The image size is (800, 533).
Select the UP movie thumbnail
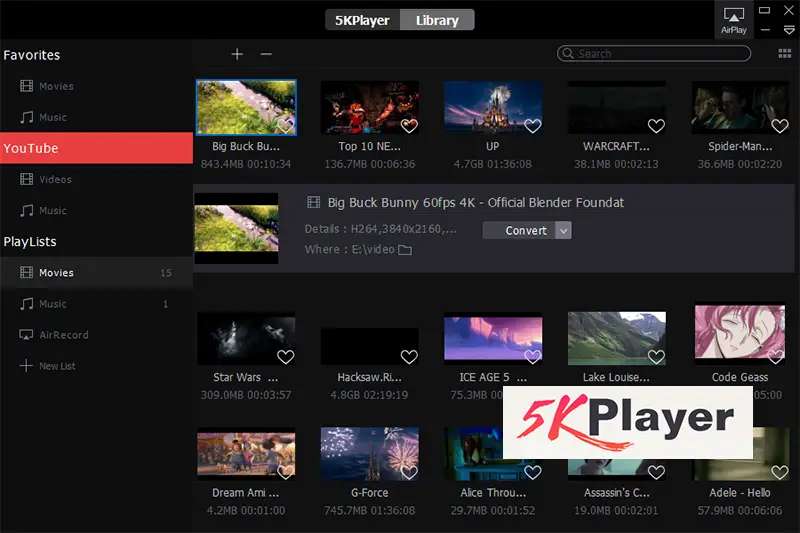[x=493, y=107]
